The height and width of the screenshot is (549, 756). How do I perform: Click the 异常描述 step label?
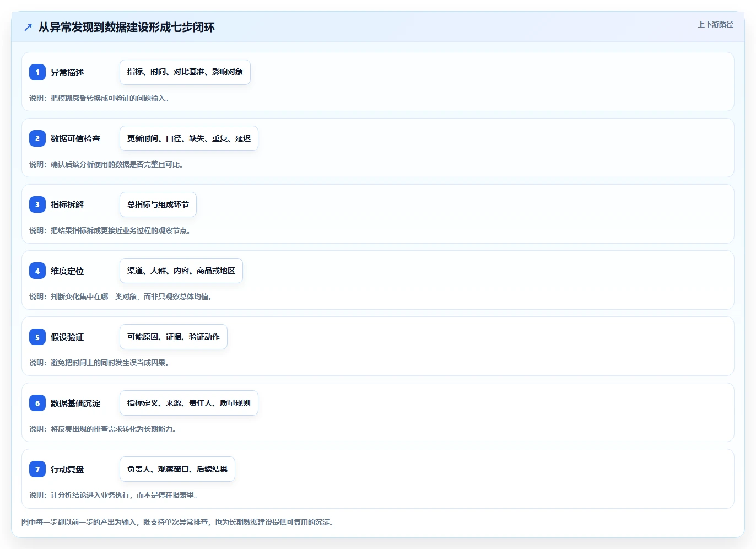[x=67, y=72]
